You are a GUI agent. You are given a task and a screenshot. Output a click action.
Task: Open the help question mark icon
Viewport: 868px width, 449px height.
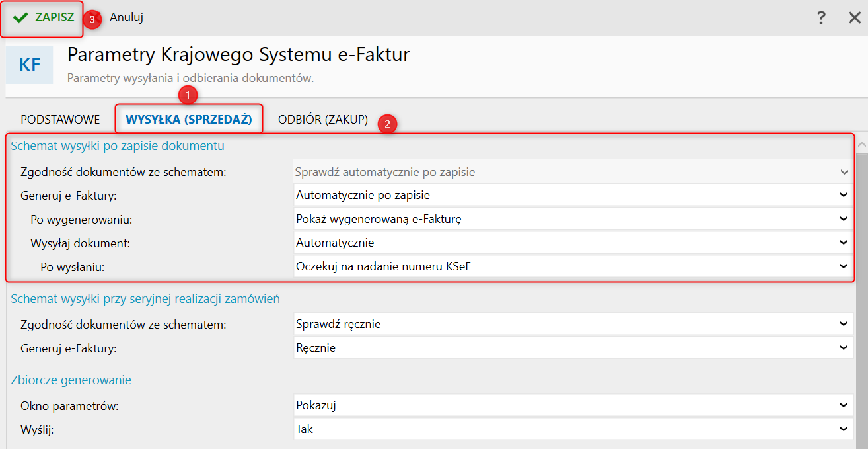pos(821,18)
